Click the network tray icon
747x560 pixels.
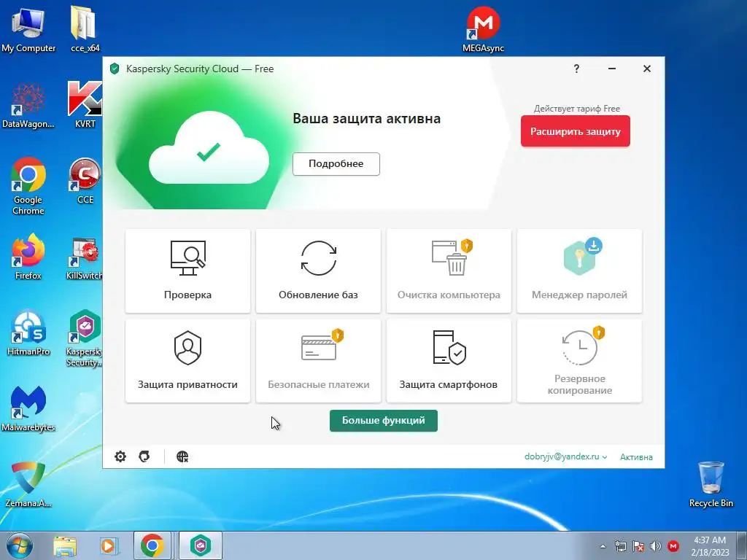click(620, 546)
